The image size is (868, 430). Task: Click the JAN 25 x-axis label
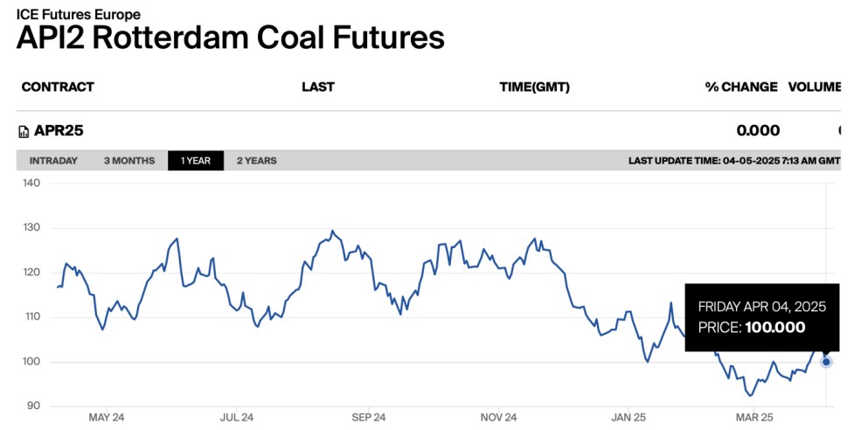click(x=628, y=418)
